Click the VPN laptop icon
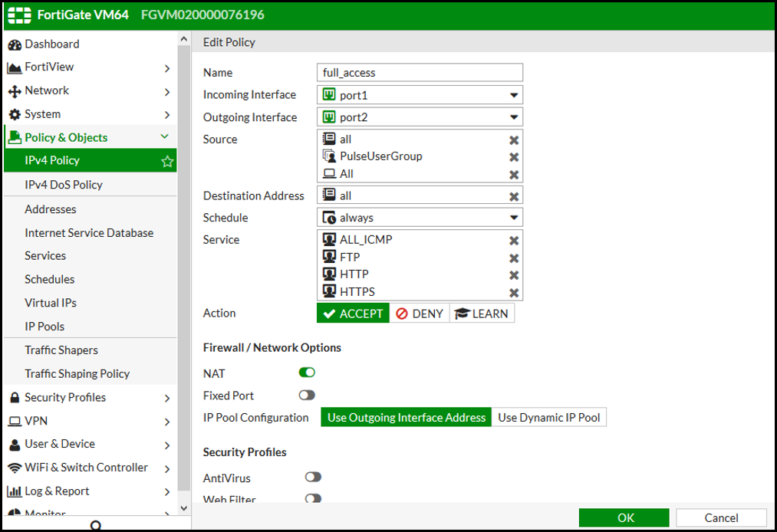 tap(15, 422)
